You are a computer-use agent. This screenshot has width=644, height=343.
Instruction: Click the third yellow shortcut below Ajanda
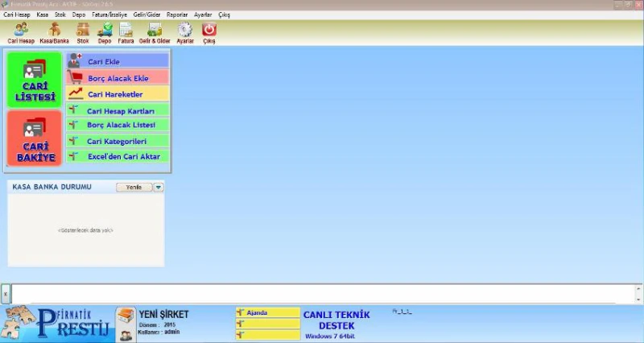[268, 335]
